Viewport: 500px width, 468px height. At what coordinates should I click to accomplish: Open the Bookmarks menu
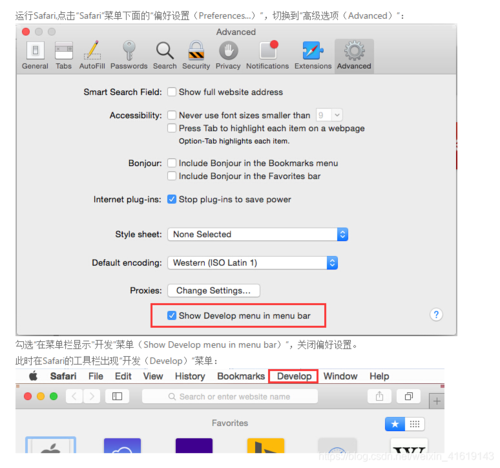pyautogui.click(x=241, y=376)
